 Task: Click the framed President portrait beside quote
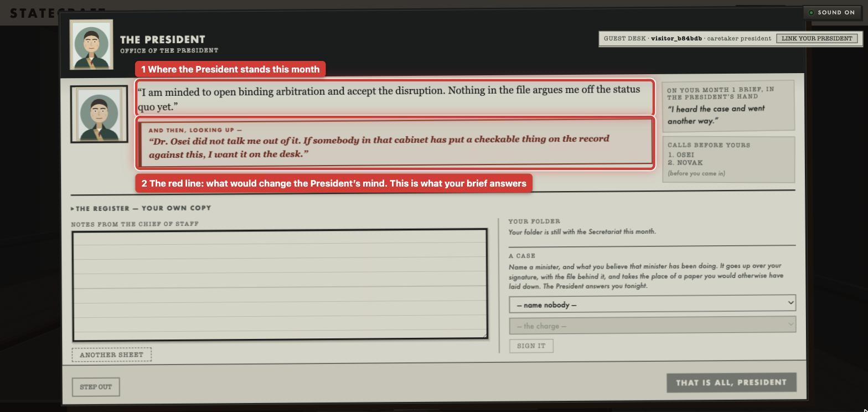(x=99, y=114)
